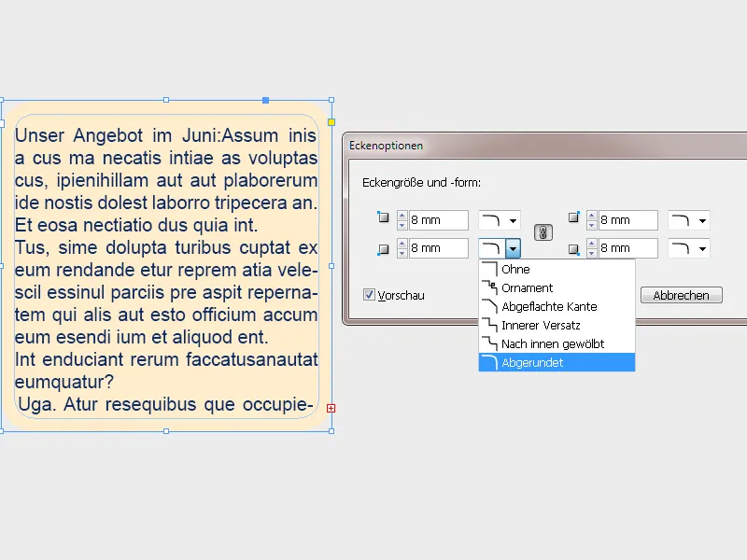This screenshot has height=560, width=747.
Task: Click top-left corner size field 8 mm
Action: (438, 220)
